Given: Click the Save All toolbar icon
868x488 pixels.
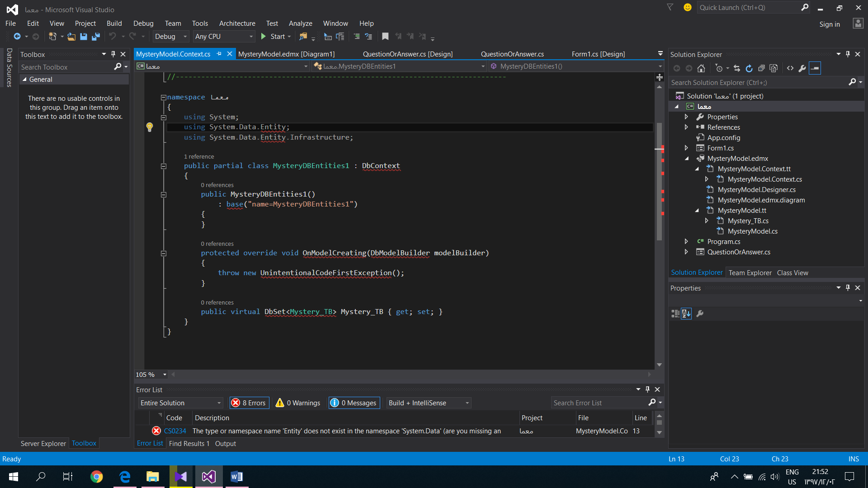Looking at the screenshot, I should coord(96,37).
